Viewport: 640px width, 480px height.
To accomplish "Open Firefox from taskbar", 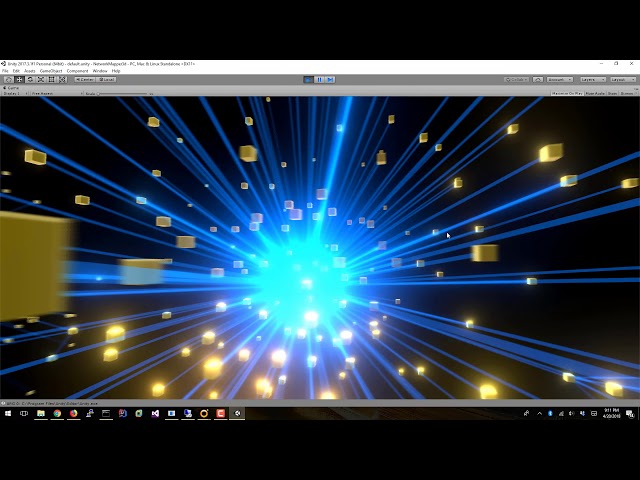I will click(x=73, y=413).
